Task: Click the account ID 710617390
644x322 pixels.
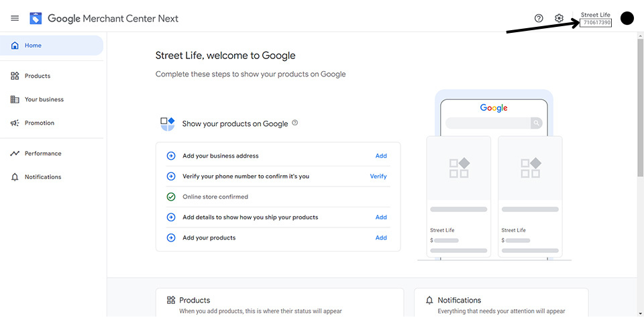Action: pos(596,23)
